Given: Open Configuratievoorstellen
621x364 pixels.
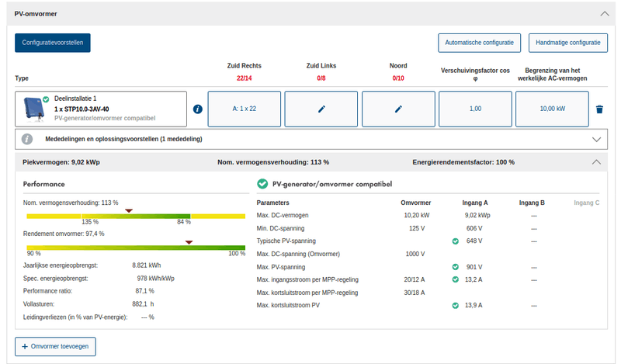Looking at the screenshot, I should coord(53,43).
